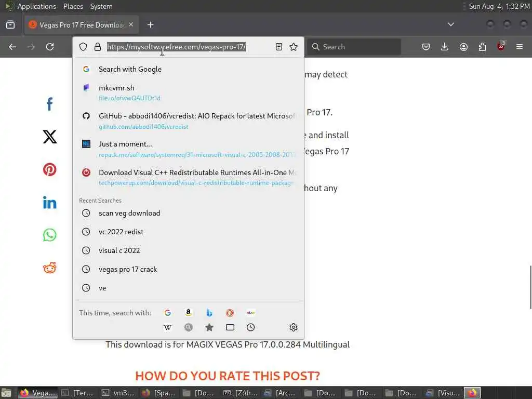
Task: Switch to the [Visu... taskbar window
Action: (x=443, y=393)
